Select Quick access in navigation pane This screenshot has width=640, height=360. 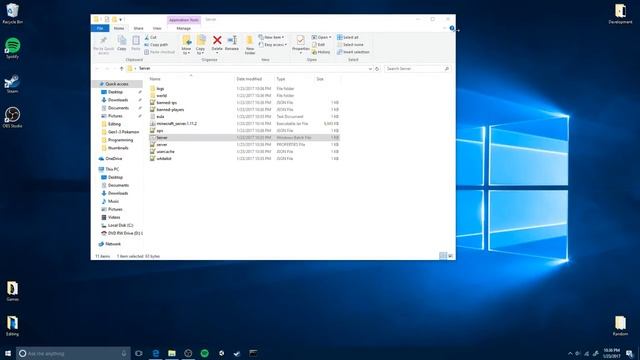pyautogui.click(x=117, y=84)
